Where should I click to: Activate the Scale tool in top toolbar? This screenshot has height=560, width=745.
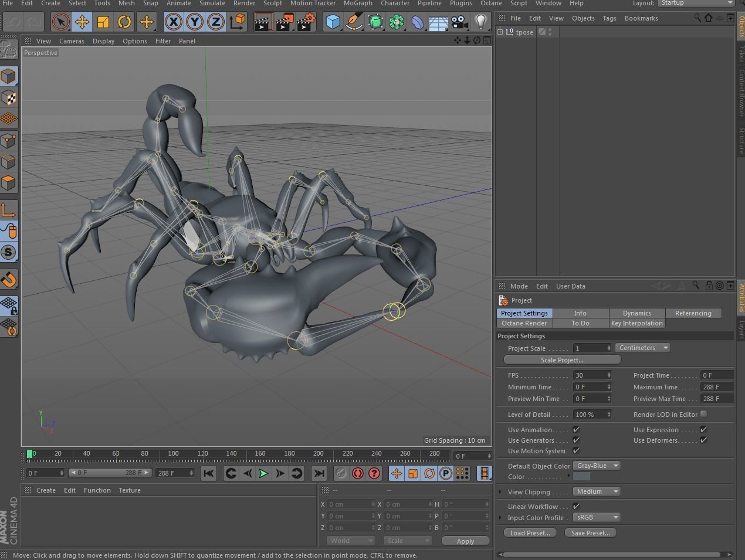(x=103, y=22)
